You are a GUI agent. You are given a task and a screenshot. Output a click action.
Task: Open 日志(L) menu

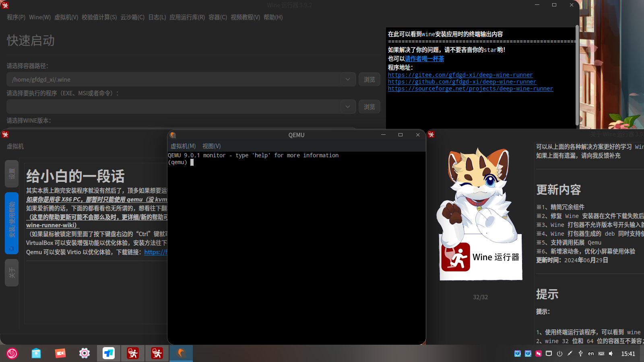157,17
